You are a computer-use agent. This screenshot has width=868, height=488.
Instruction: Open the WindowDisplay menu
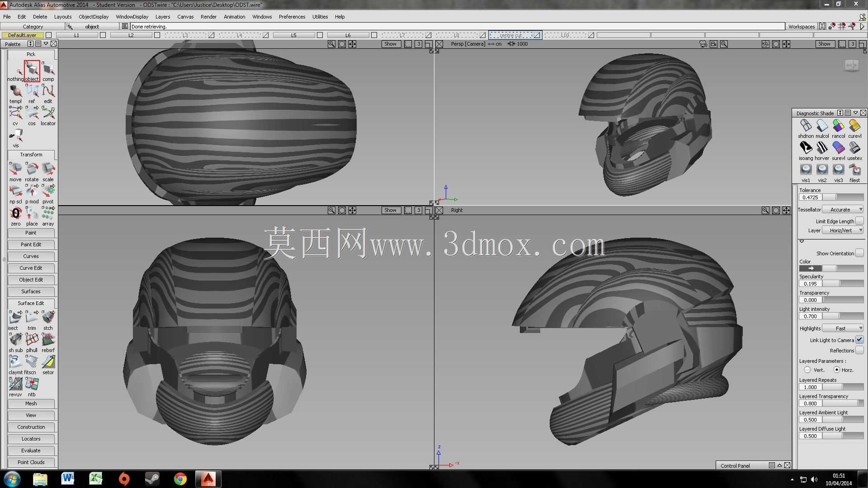click(132, 17)
